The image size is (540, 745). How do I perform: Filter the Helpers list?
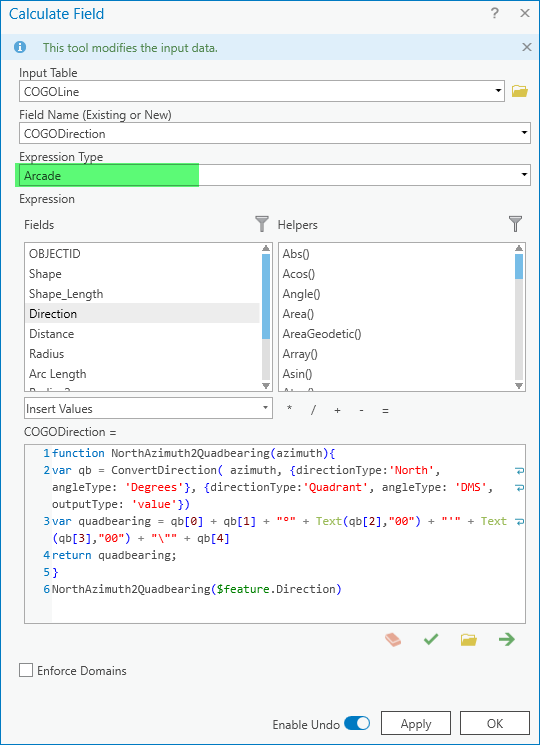515,223
